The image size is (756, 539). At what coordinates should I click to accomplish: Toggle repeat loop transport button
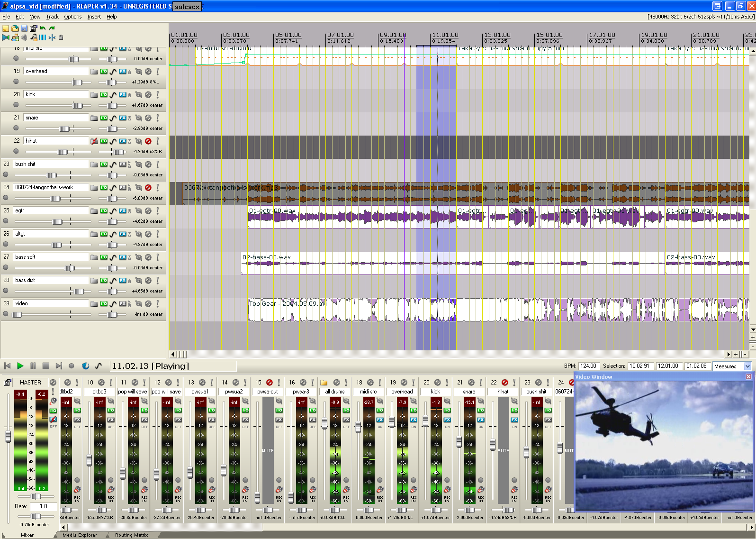tap(85, 366)
